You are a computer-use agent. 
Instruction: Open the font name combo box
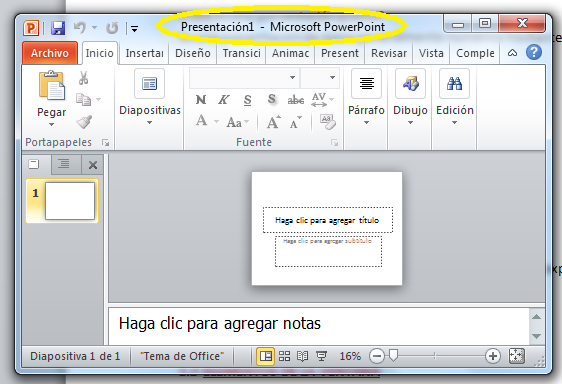tap(245, 78)
